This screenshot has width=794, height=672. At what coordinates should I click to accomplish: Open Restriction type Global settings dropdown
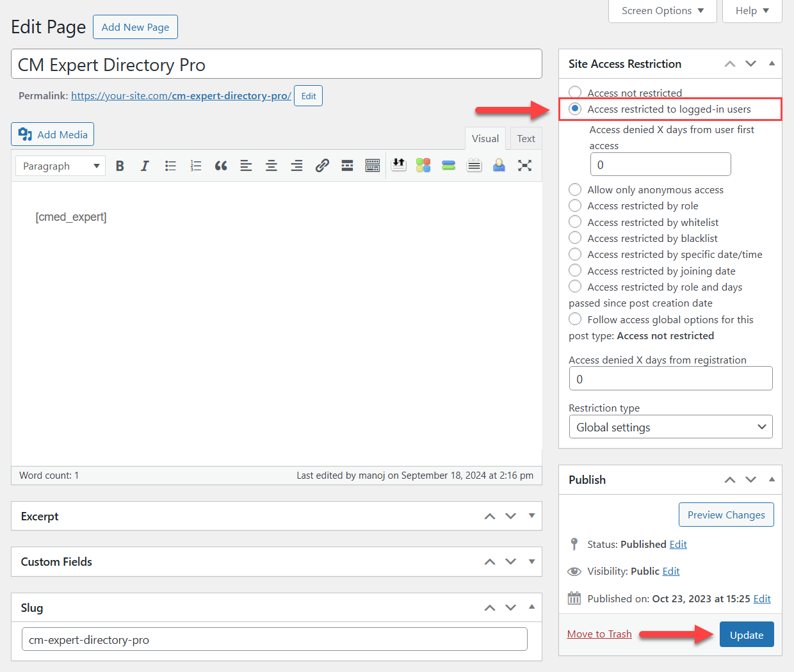[670, 427]
